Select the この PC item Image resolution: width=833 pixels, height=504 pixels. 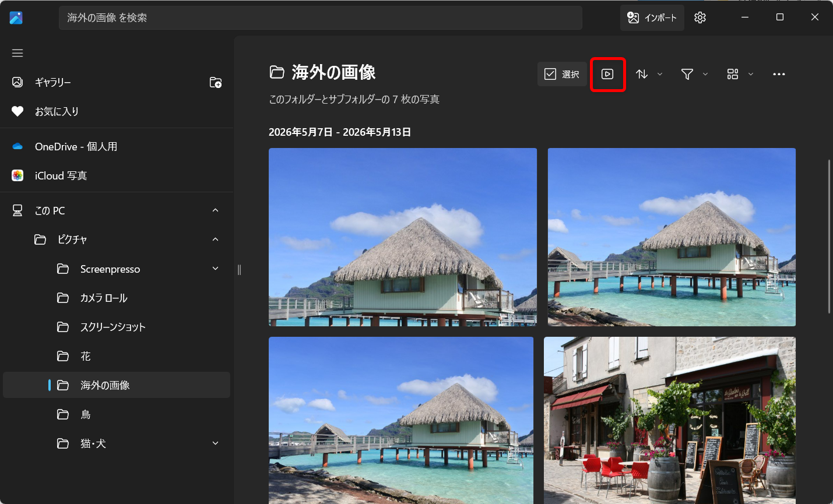click(x=117, y=210)
